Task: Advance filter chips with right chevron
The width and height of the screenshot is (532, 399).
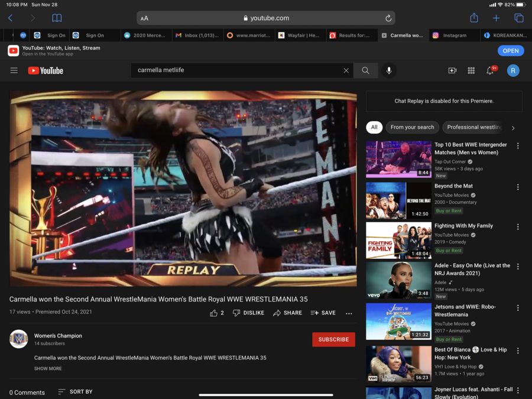Action: click(x=513, y=128)
